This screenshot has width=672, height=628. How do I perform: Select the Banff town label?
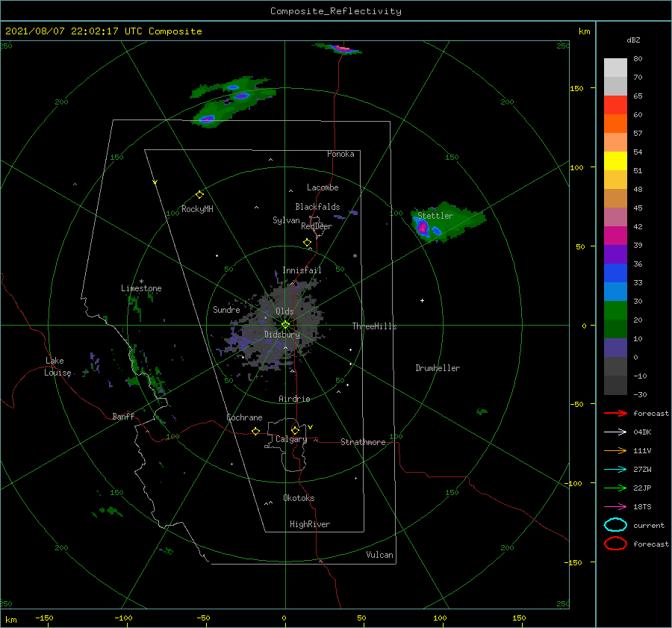pyautogui.click(x=123, y=416)
